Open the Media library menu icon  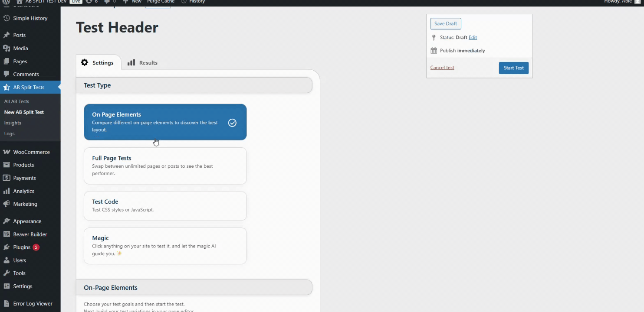[x=7, y=48]
